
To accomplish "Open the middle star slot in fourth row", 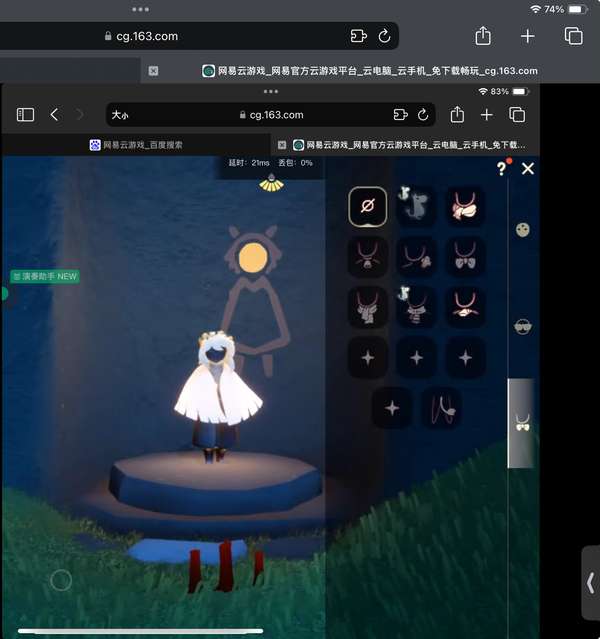I will pos(416,358).
